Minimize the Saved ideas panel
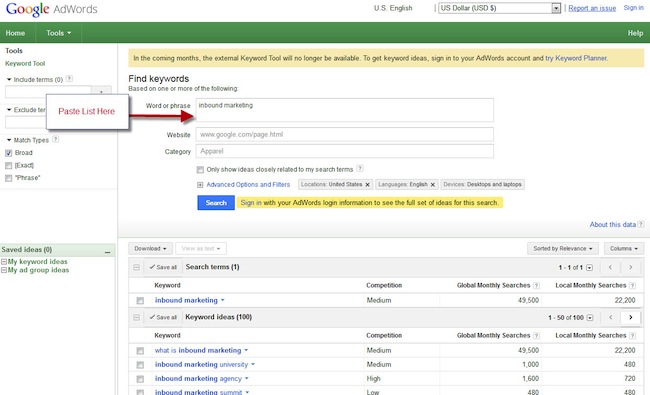Screen dimensions: 650x395 pyautogui.click(x=107, y=251)
